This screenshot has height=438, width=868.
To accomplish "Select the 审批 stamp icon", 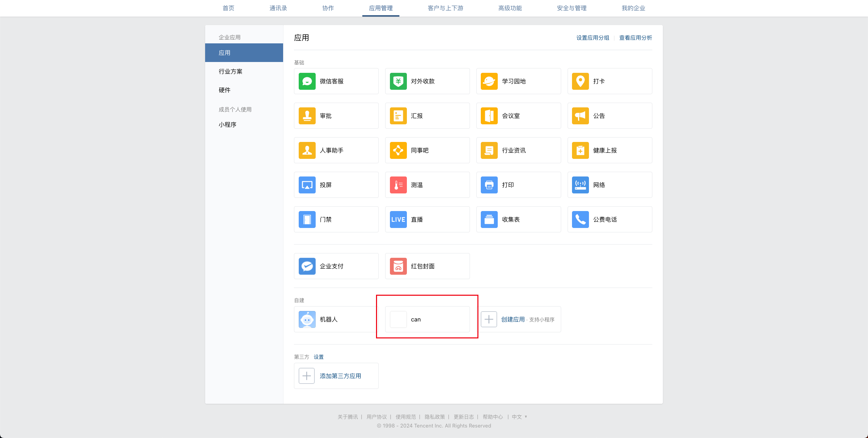I will click(x=307, y=116).
